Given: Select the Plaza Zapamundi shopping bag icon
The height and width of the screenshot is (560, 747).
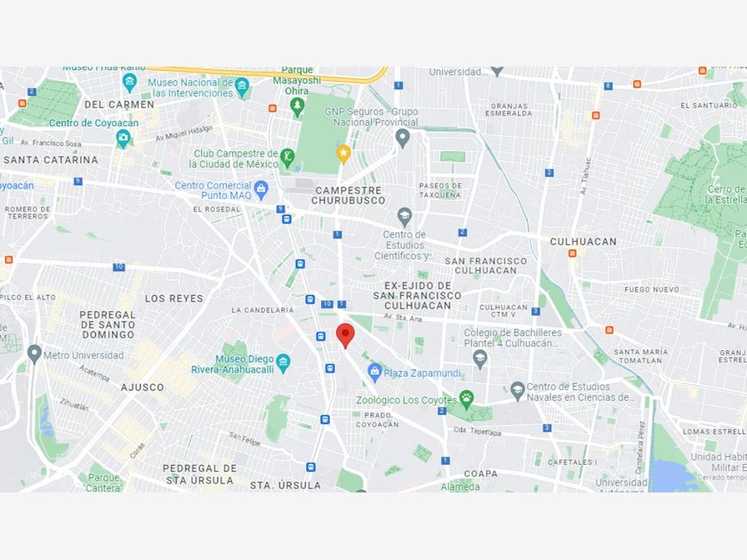Looking at the screenshot, I should tap(375, 372).
